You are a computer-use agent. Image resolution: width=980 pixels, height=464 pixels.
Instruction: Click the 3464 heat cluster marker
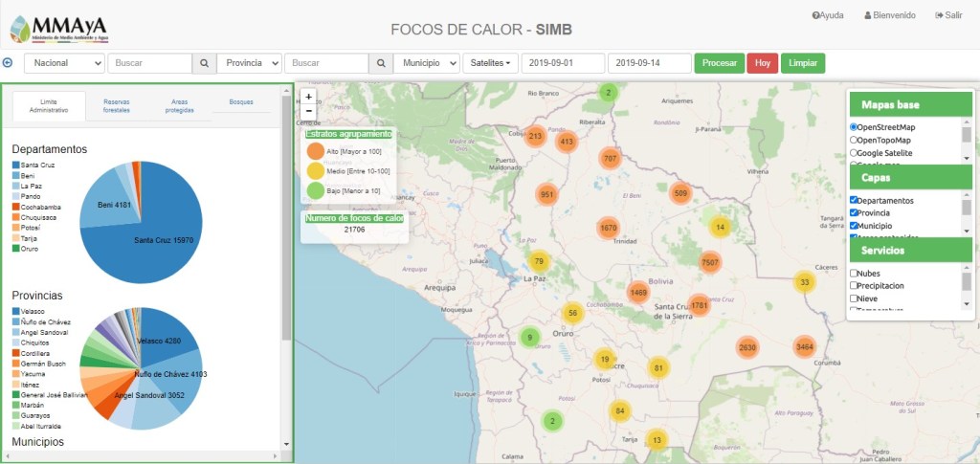click(804, 347)
